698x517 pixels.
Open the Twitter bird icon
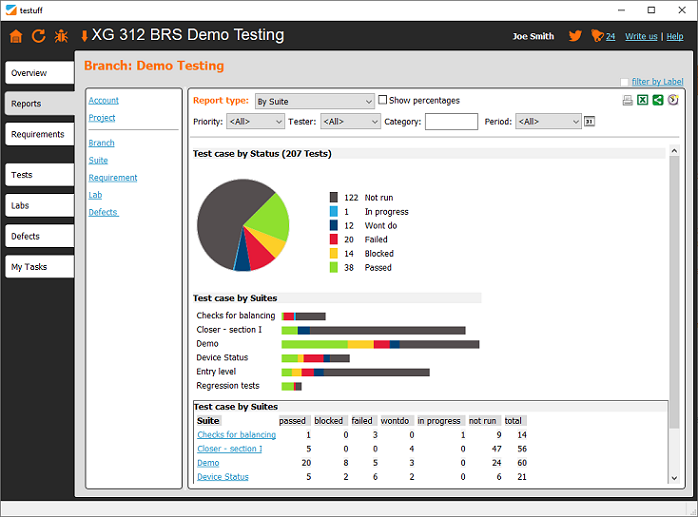coord(575,36)
